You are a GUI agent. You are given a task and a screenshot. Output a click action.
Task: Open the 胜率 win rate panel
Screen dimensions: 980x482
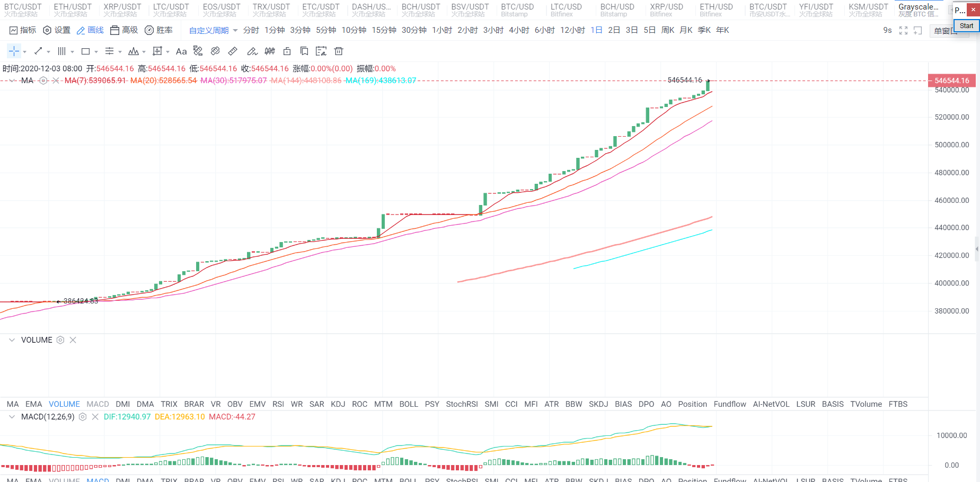(x=158, y=30)
